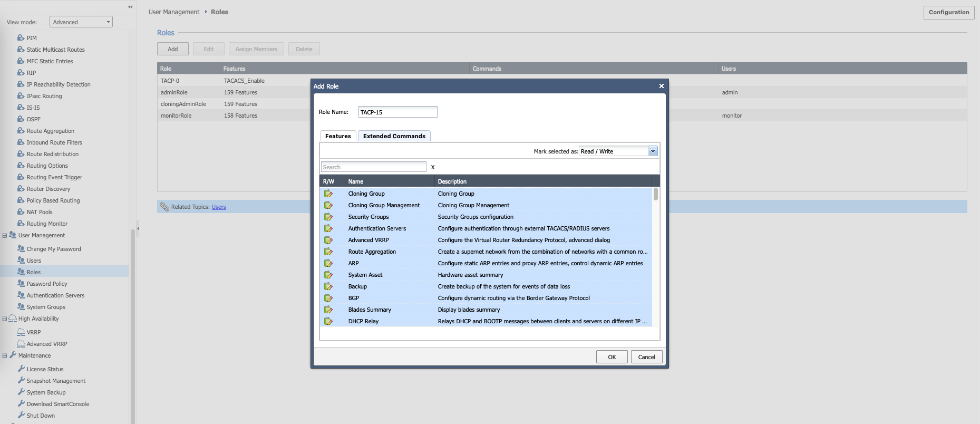Click the Related Topics icon

pyautogui.click(x=164, y=207)
